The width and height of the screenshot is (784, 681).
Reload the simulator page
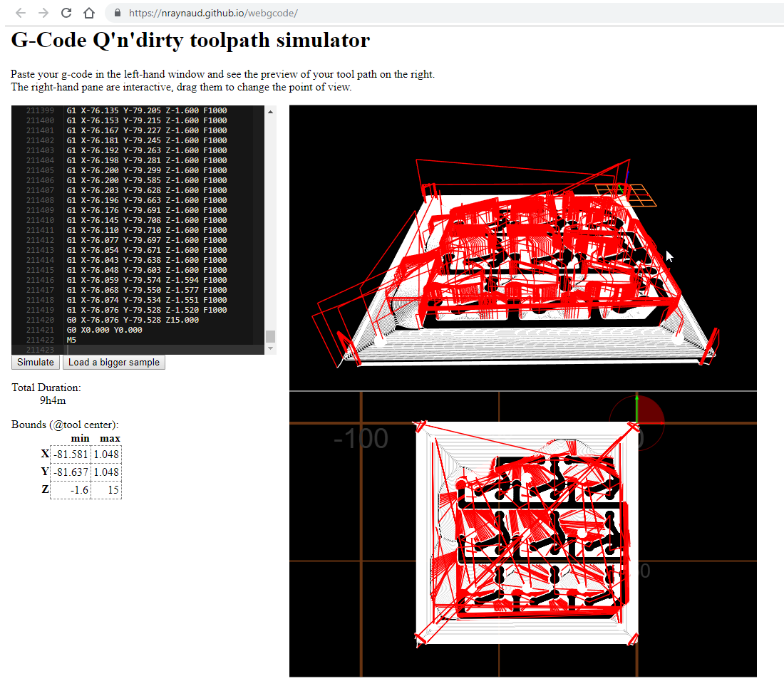65,12
